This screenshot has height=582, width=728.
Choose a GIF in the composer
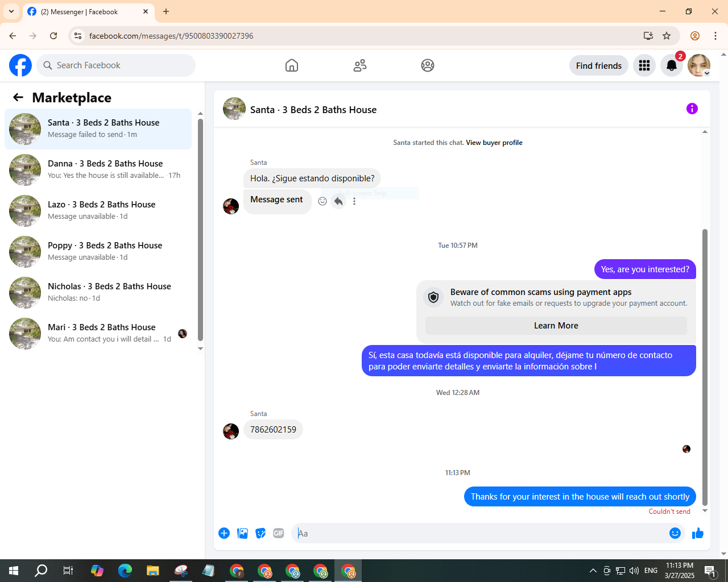279,533
